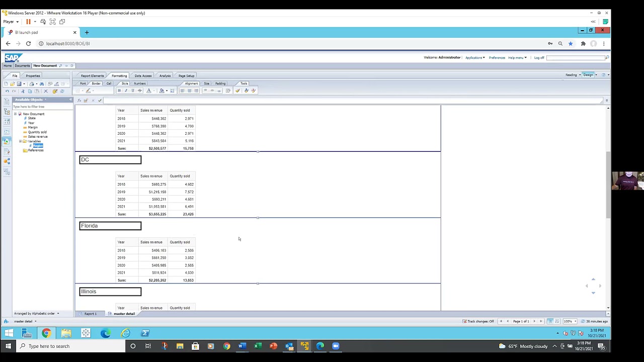Toggle Bold formatting
This screenshot has width=644, height=362.
119,90
